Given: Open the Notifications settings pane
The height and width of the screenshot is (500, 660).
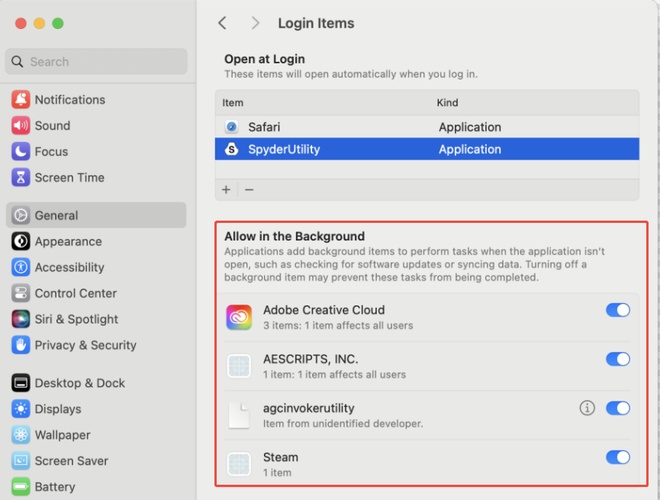Looking at the screenshot, I should point(96,100).
